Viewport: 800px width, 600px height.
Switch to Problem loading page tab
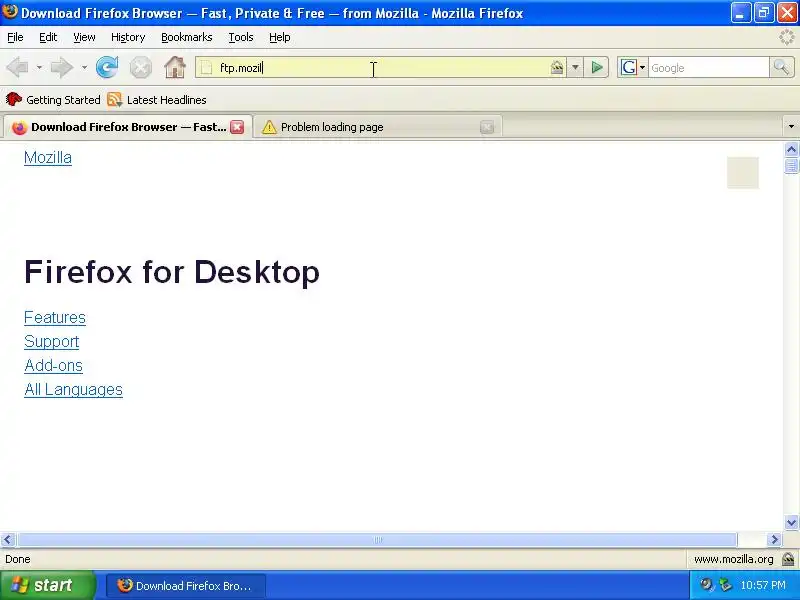(x=378, y=127)
